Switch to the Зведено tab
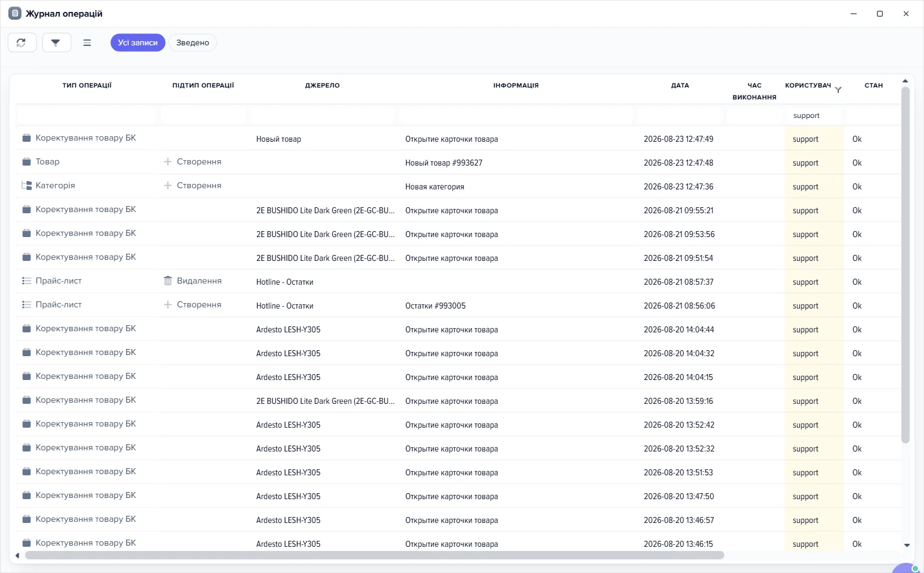Screen dimensions: 924x573 point(193,42)
